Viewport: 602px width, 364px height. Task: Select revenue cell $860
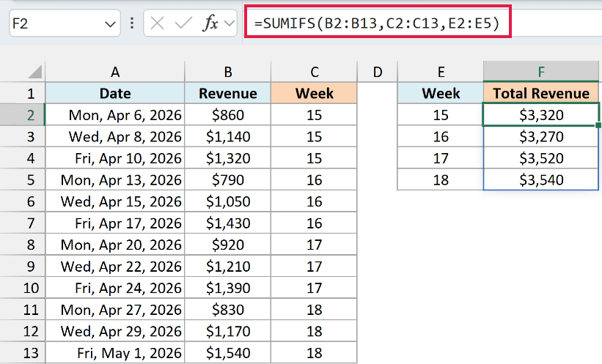point(227,115)
